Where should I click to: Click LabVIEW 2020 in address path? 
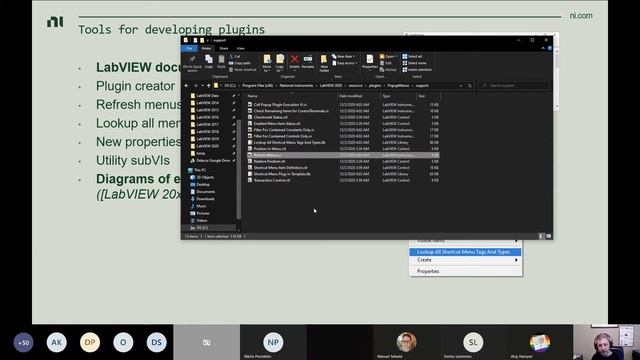331,86
